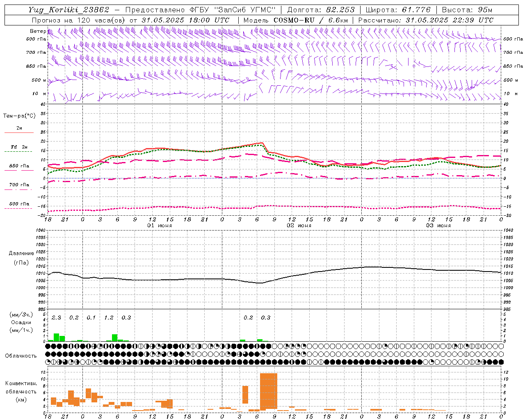Click the 03 июня date label
The image size is (525, 420).
point(438,226)
